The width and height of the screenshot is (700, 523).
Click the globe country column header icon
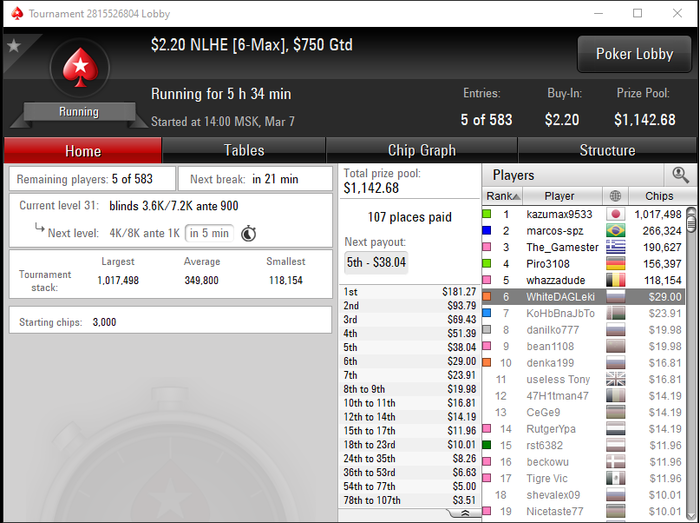point(615,195)
